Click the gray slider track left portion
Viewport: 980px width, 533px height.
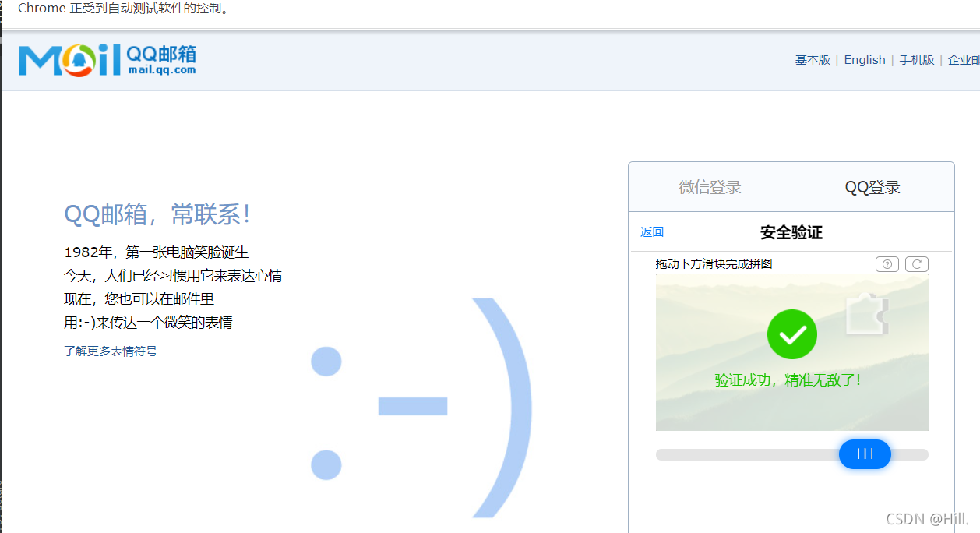[746, 454]
